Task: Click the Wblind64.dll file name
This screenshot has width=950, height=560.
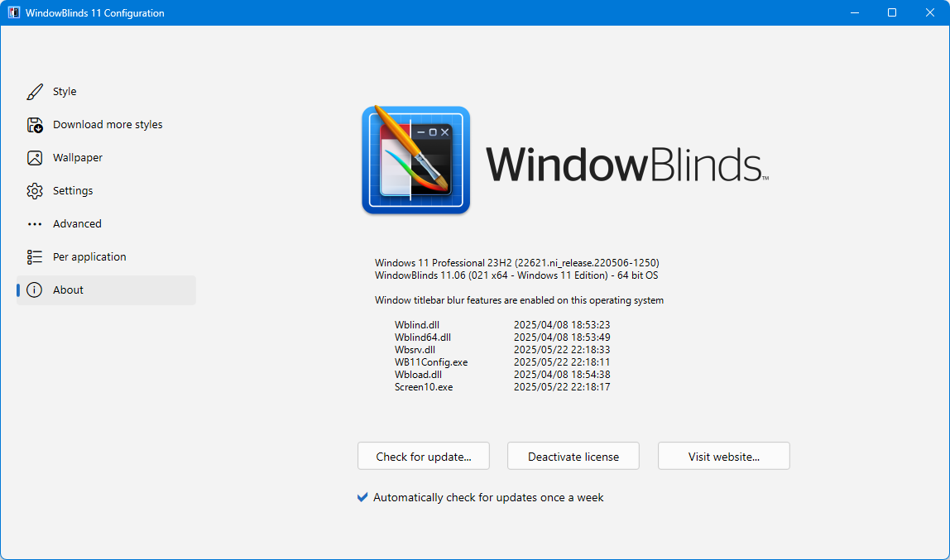Action: 423,337
